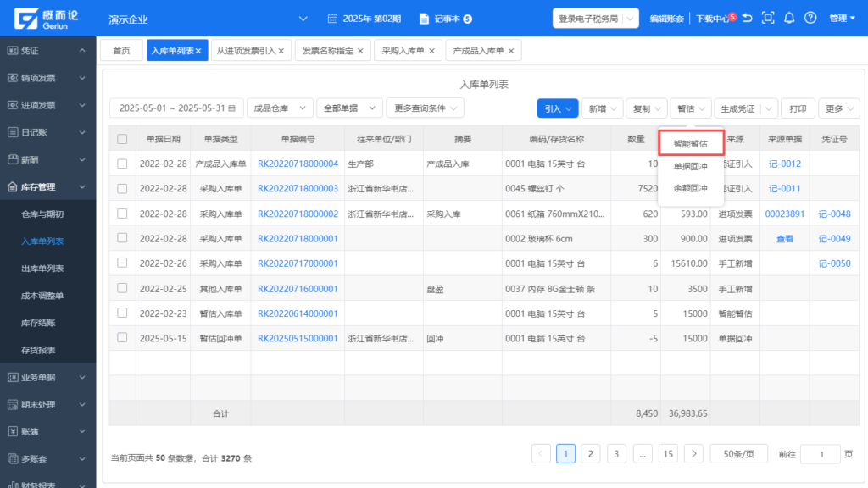The height and width of the screenshot is (488, 868).
Task: Click the 打印 print button
Action: pos(798,108)
